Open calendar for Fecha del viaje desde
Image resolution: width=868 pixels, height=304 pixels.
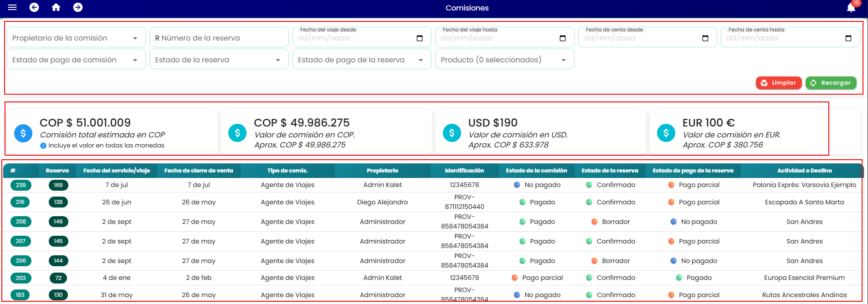(x=420, y=38)
